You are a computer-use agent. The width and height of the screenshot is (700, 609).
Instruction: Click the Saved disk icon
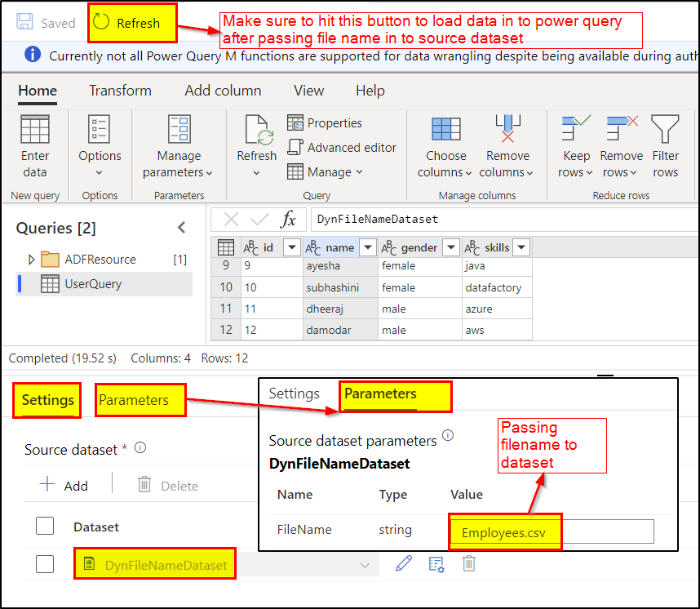pos(24,21)
